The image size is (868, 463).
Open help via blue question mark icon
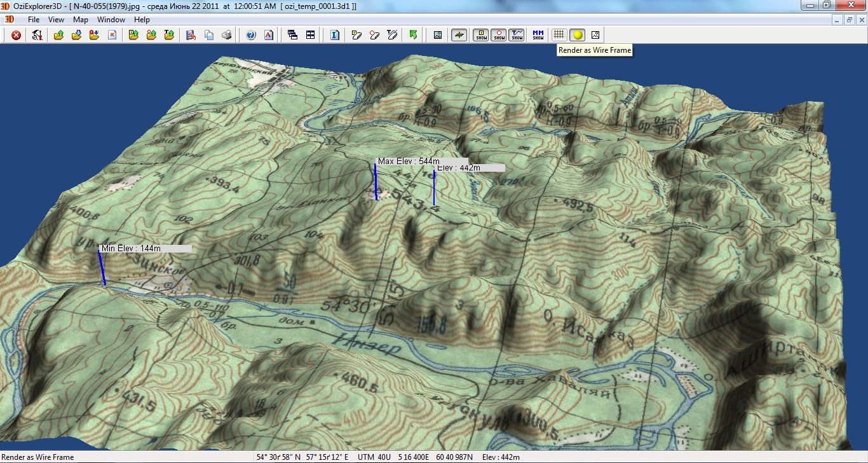[250, 35]
